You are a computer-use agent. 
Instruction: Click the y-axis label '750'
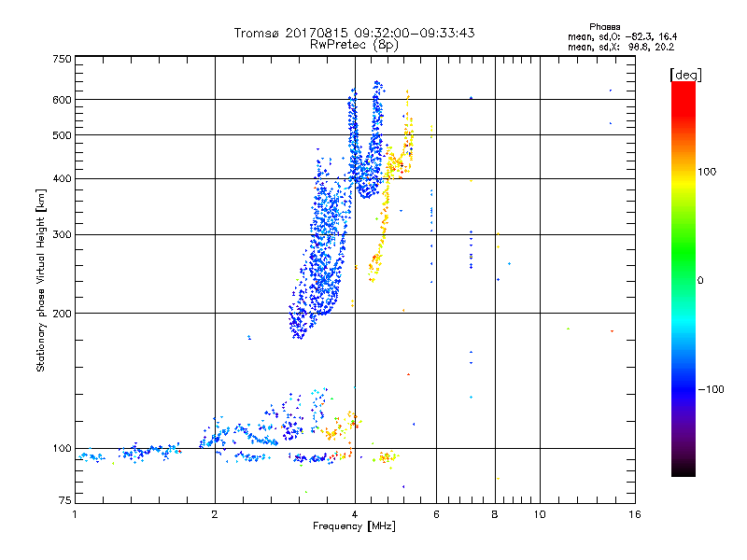(x=62, y=59)
